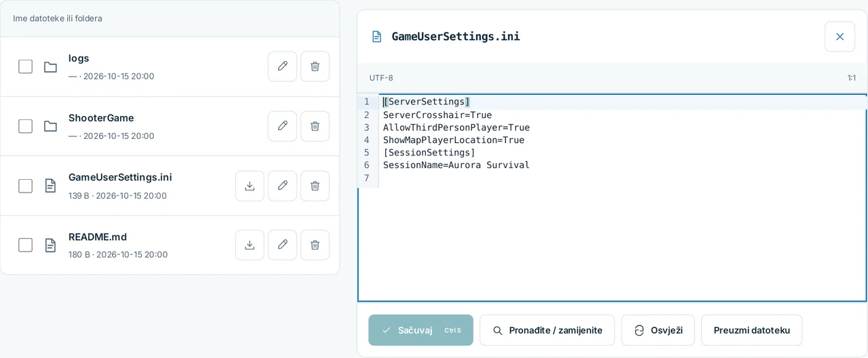Select the ShooterGame folder checkbox

tap(25, 126)
